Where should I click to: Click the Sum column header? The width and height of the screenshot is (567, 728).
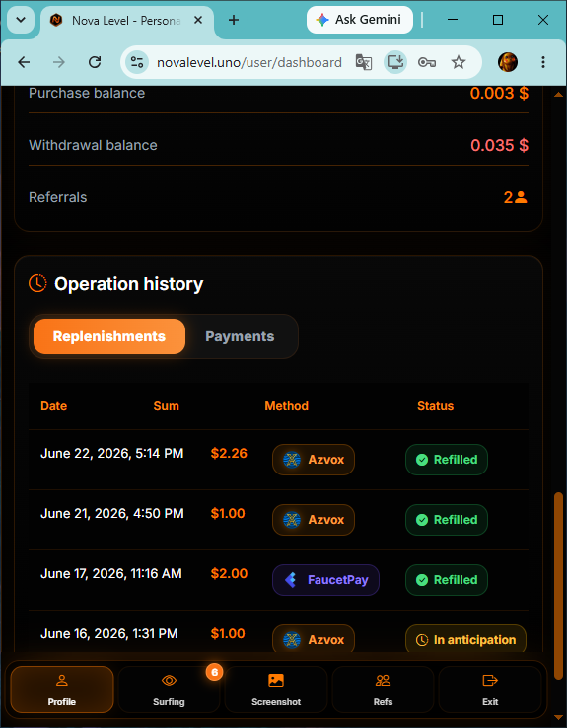point(166,406)
